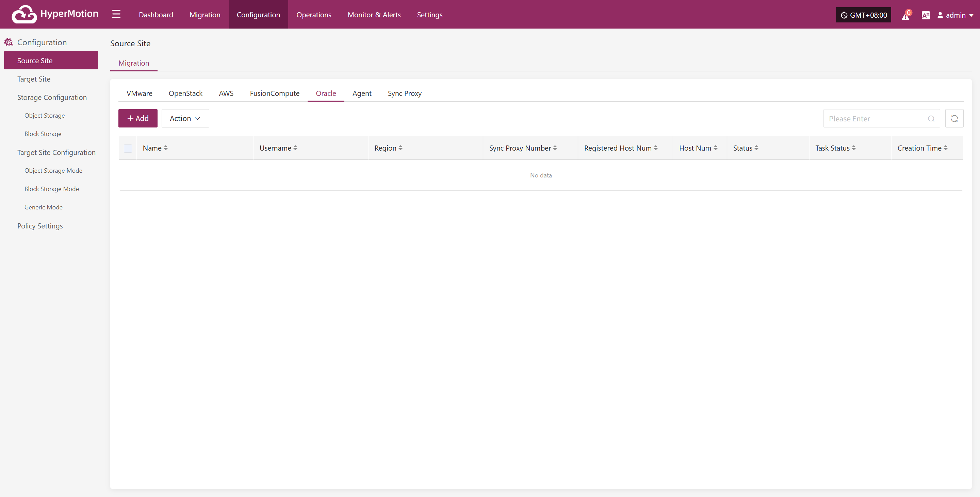Image resolution: width=980 pixels, height=497 pixels.
Task: Sort by Status column arrows
Action: pos(756,148)
